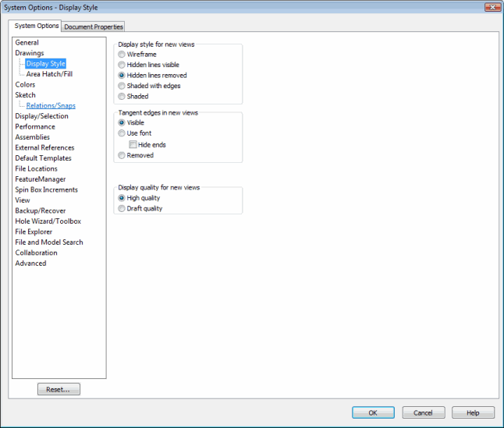Select Default Templates entry
504x428 pixels.
pyautogui.click(x=43, y=158)
